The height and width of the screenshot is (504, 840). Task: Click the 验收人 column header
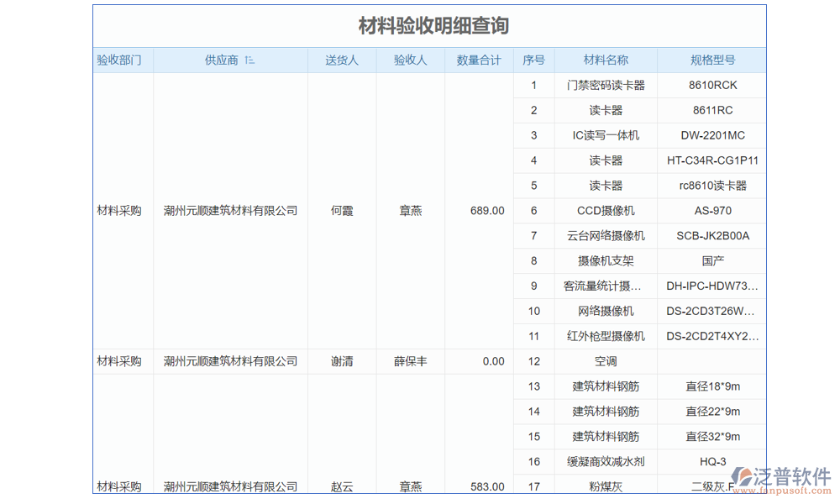[411, 60]
